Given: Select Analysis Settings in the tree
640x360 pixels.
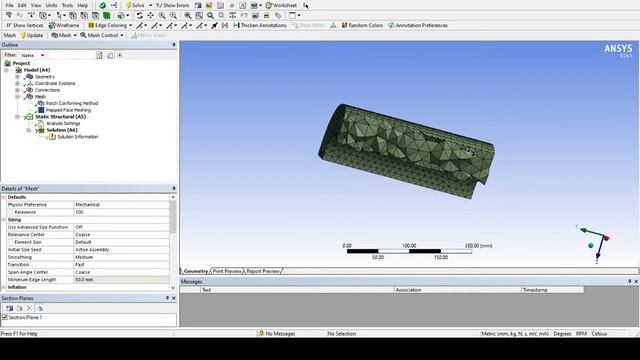Looking at the screenshot, I should coord(63,123).
